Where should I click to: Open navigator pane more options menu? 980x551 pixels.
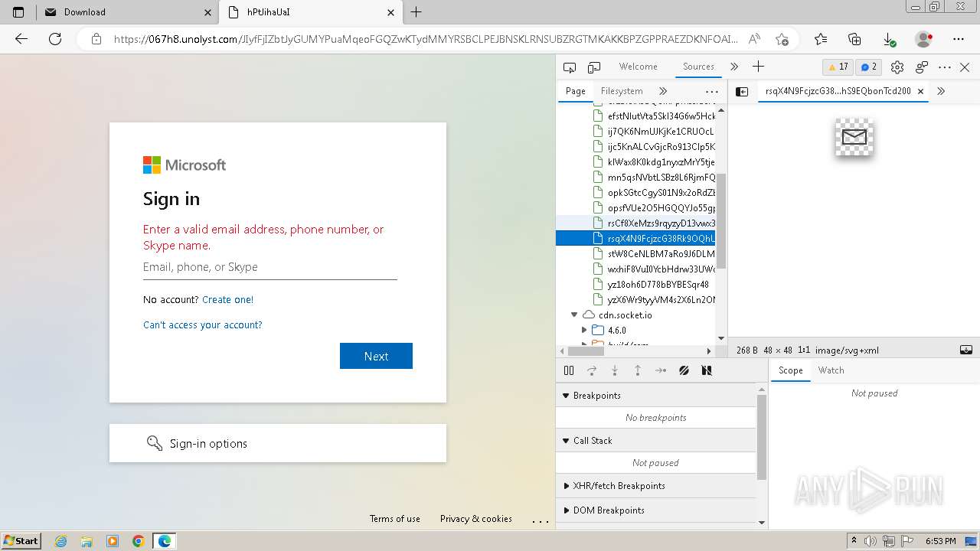712,92
